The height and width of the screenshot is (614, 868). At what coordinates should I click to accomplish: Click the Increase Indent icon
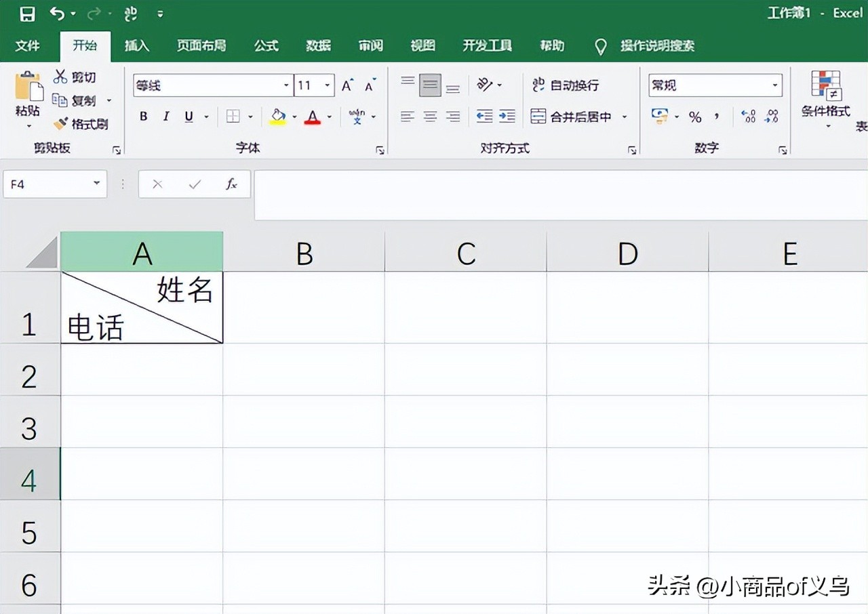[x=507, y=117]
